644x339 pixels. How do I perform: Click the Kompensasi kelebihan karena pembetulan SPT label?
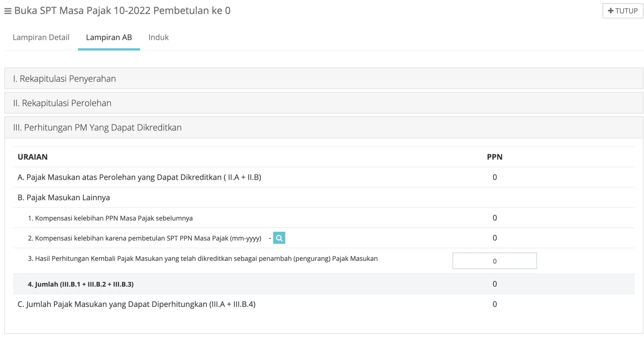point(144,238)
